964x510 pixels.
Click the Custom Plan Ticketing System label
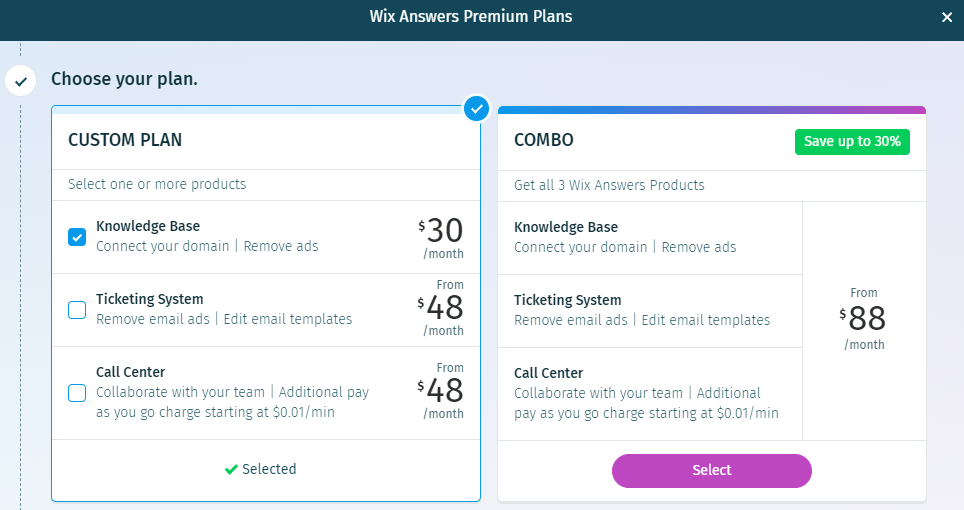[x=150, y=299]
